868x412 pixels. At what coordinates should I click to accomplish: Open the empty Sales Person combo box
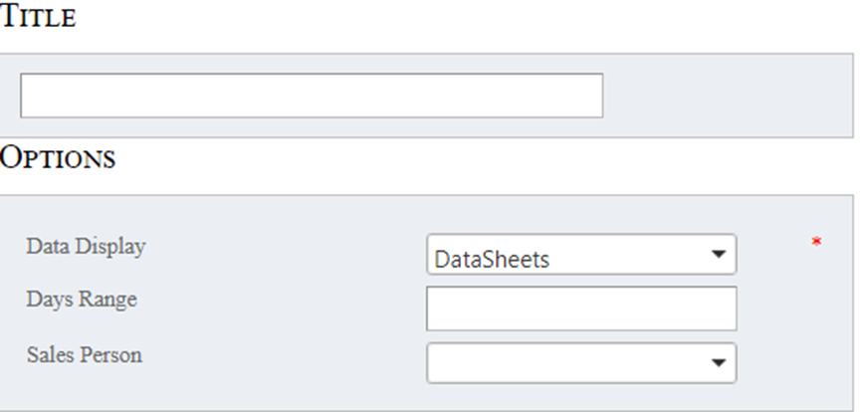pyautogui.click(x=580, y=363)
